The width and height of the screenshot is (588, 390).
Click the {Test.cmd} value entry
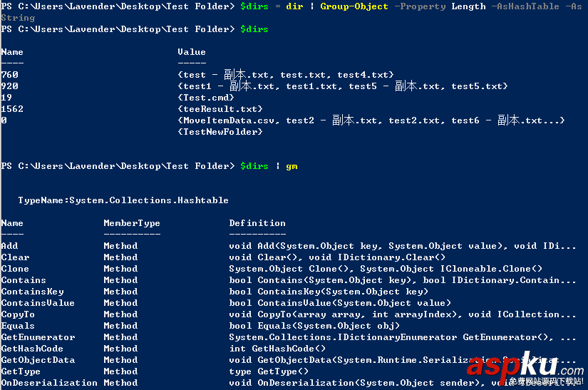click(205, 98)
